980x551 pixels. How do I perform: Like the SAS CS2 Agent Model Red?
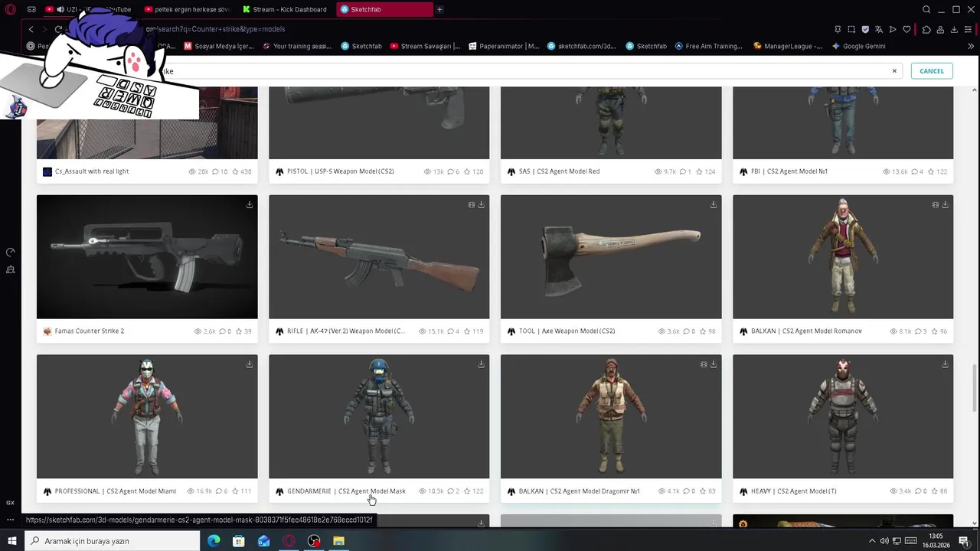pos(699,171)
